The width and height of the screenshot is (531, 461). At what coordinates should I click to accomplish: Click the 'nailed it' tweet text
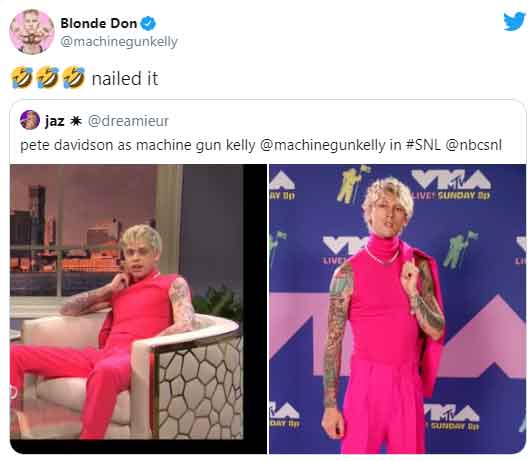point(125,78)
